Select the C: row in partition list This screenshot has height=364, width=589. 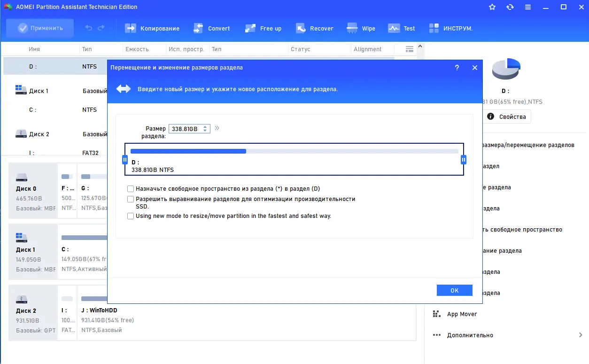click(x=55, y=109)
